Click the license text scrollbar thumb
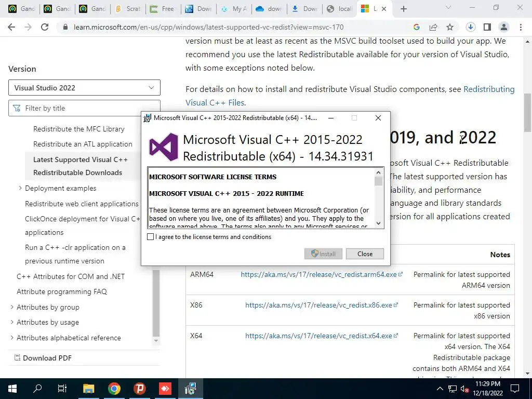 pyautogui.click(x=378, y=181)
